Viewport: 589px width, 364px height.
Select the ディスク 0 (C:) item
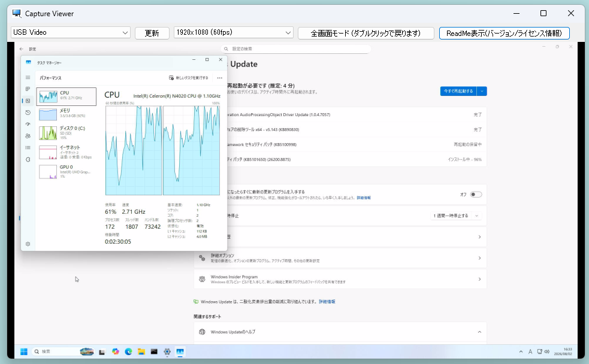(x=66, y=132)
